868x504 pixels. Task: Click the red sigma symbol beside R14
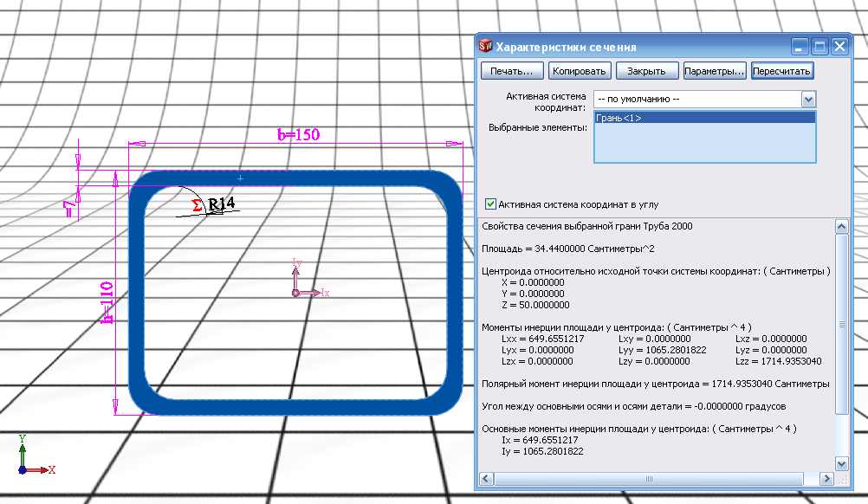pyautogui.click(x=197, y=204)
